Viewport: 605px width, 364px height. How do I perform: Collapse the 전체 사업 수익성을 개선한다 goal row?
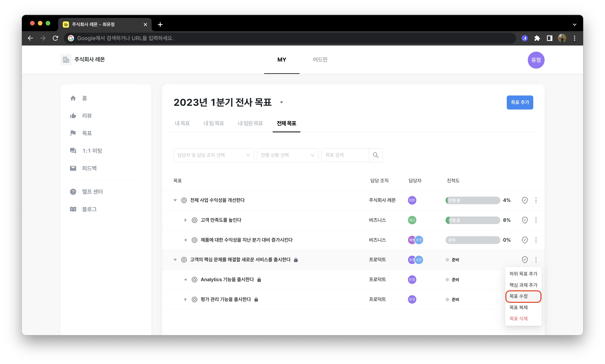pyautogui.click(x=175, y=200)
